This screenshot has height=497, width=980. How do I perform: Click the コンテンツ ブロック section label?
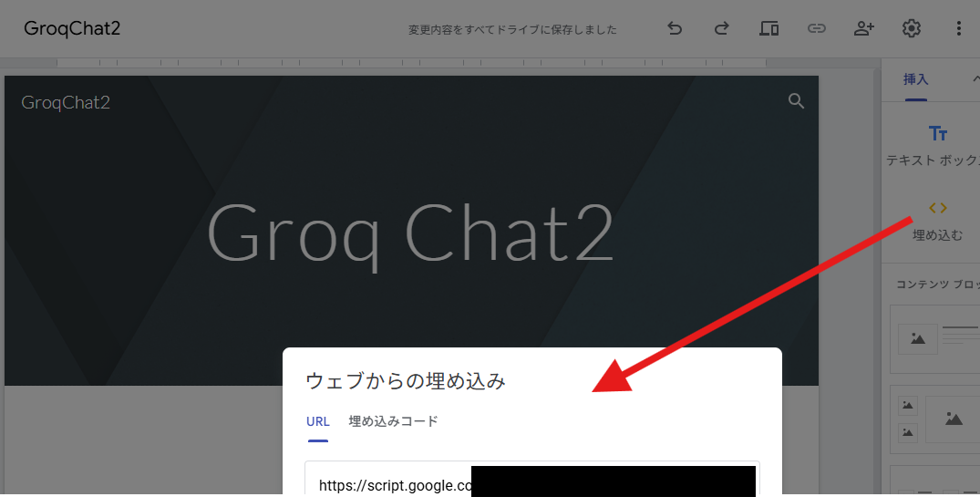pos(937,285)
